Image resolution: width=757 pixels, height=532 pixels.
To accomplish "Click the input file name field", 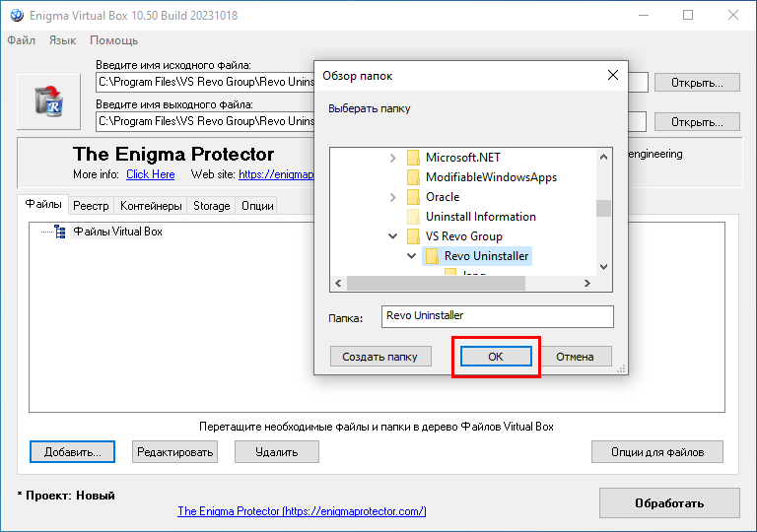I will [205, 82].
